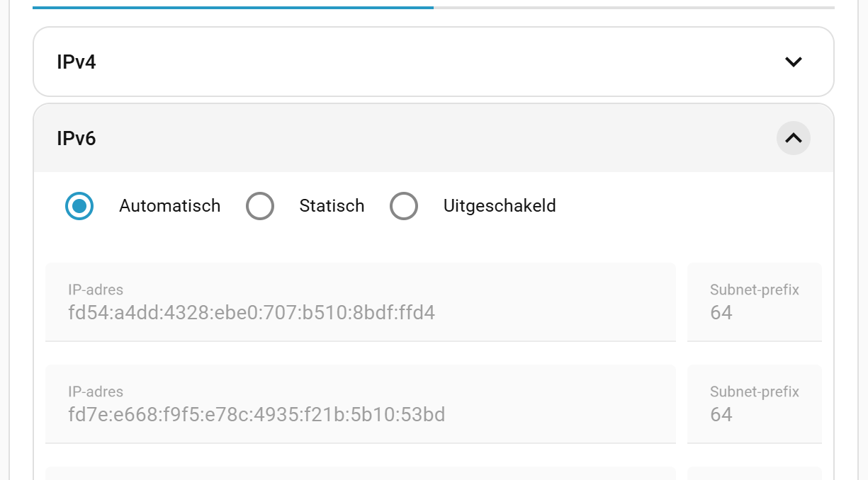
Task: Click the Automatisch label text
Action: click(x=170, y=206)
